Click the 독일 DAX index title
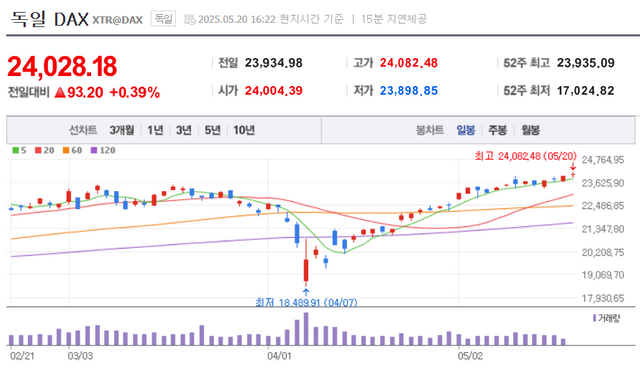The height and width of the screenshot is (372, 640). tap(50, 19)
